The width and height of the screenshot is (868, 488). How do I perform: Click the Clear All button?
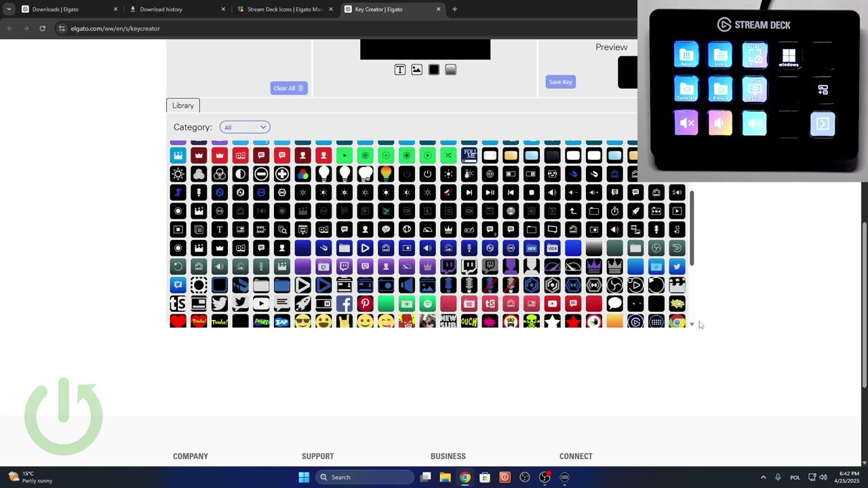pyautogui.click(x=289, y=88)
